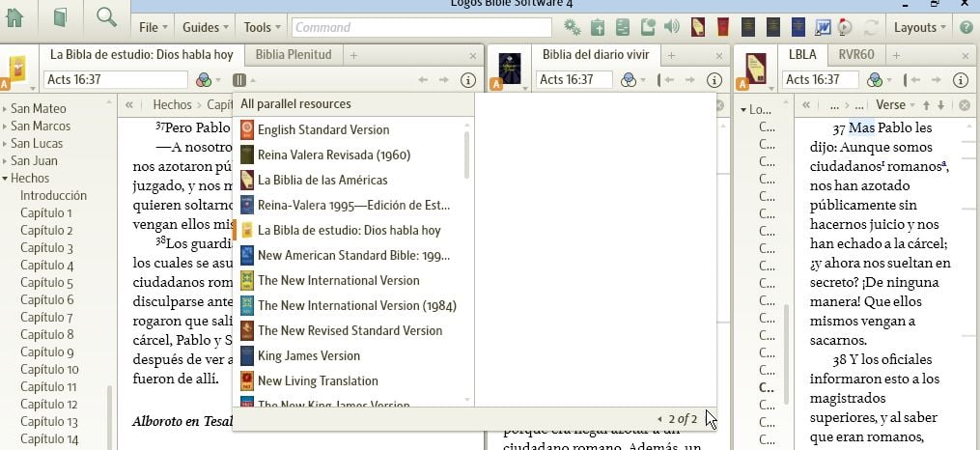Open resource info in LBLA panel
This screenshot has width=980, height=450.
(961, 80)
